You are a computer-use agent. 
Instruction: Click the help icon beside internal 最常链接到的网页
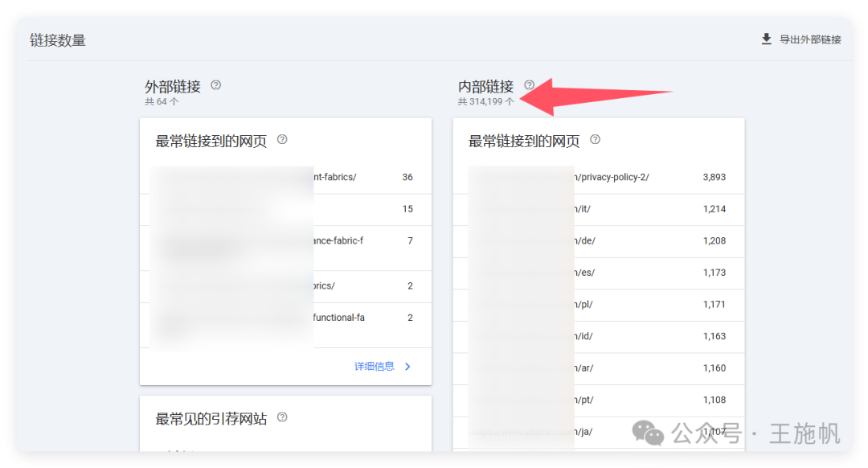(595, 139)
